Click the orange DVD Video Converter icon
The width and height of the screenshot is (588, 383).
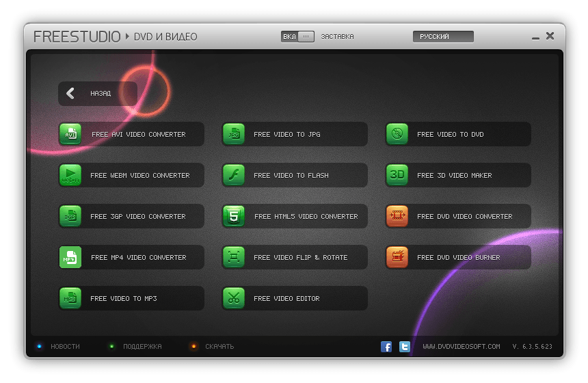pos(397,216)
